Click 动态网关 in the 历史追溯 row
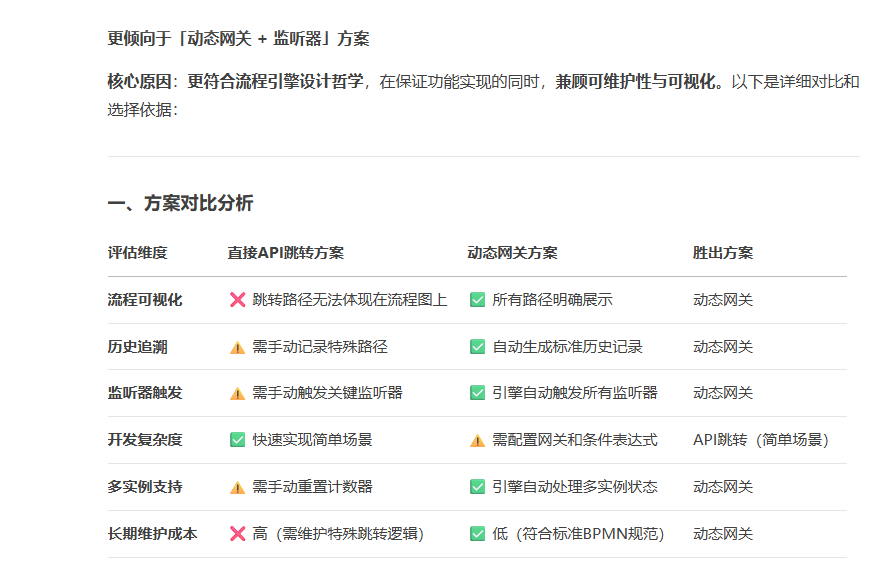This screenshot has height=572, width=890. (x=723, y=347)
